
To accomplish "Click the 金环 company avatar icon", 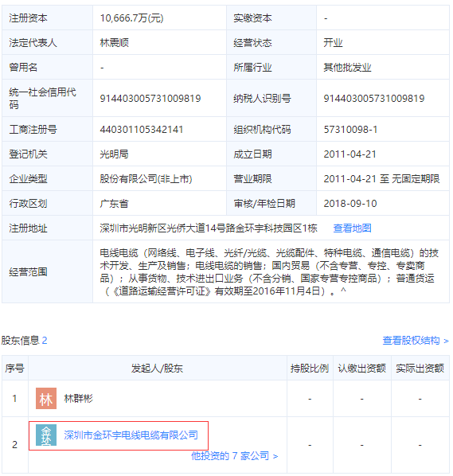I will coord(46,435).
